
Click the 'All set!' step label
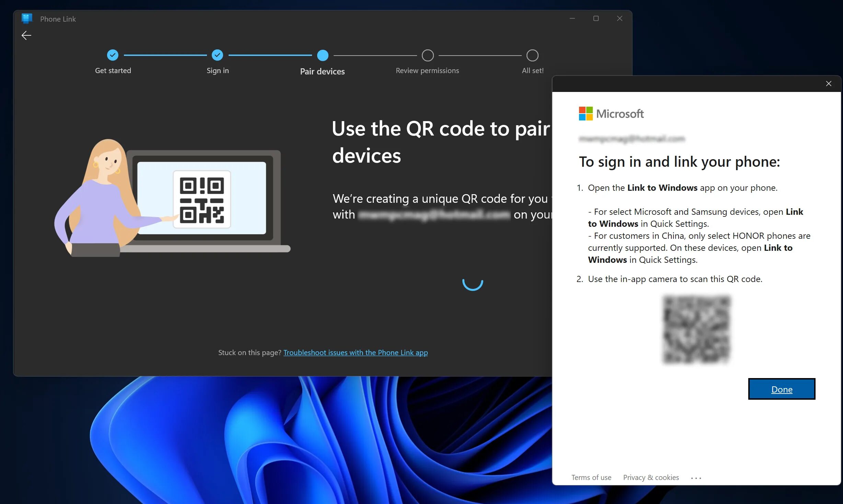pyautogui.click(x=533, y=70)
